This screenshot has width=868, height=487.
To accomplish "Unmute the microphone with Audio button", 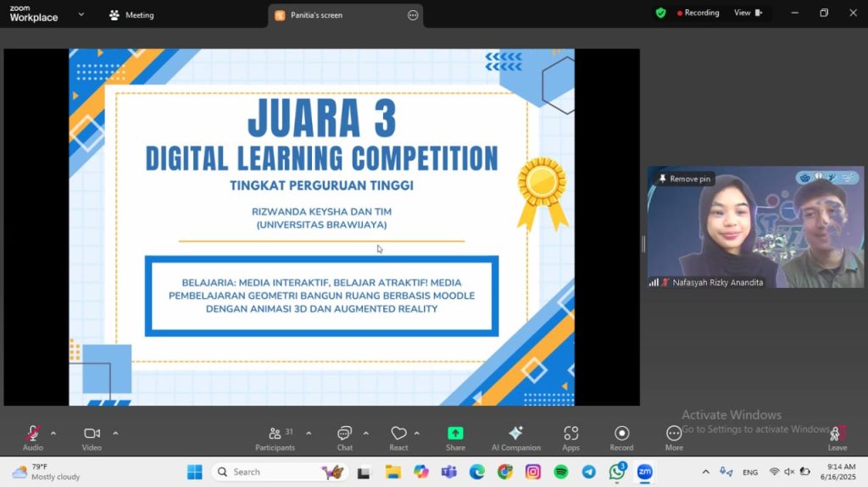I will tap(32, 434).
